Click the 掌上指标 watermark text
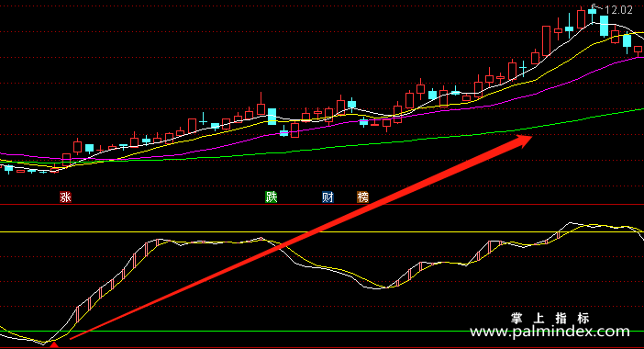 [550, 318]
